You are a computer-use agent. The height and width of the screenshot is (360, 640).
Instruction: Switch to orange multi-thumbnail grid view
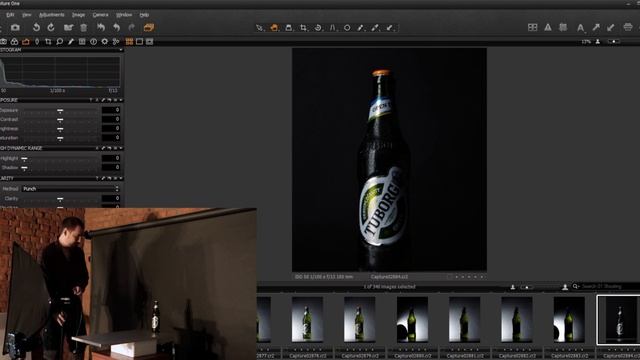(x=129, y=42)
